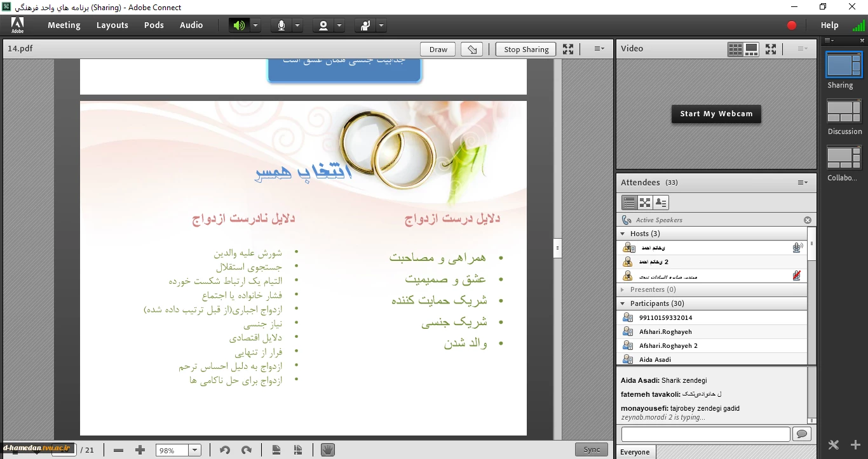The width and height of the screenshot is (868, 459).
Task: Toggle the hand pan tool
Action: (328, 449)
